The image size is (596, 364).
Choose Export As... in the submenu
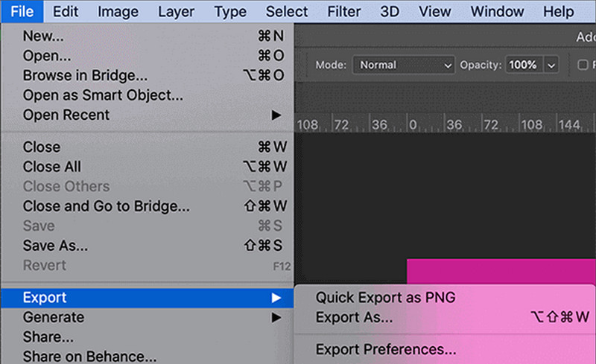[354, 318]
